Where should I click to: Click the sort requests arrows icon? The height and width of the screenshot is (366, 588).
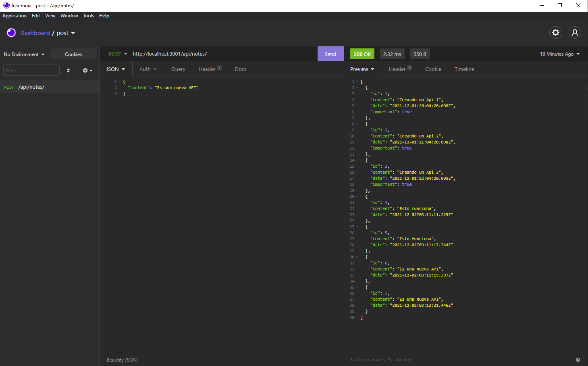68,70
